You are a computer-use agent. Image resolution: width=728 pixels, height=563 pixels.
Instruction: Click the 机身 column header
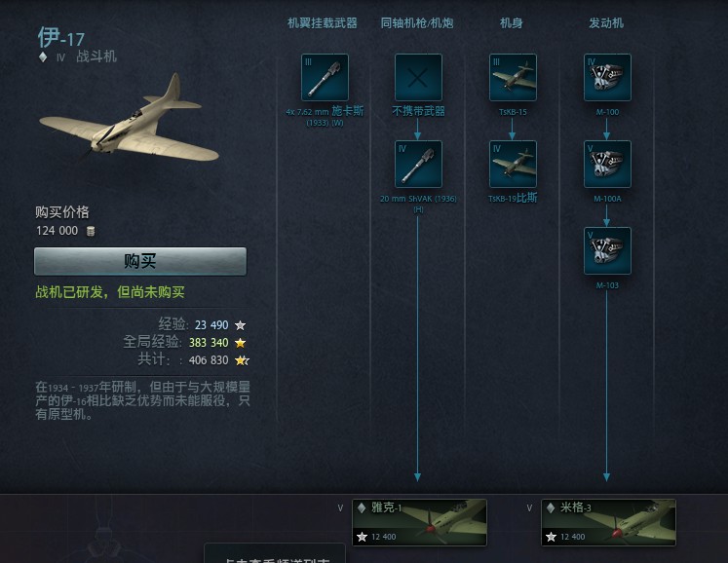coord(512,22)
